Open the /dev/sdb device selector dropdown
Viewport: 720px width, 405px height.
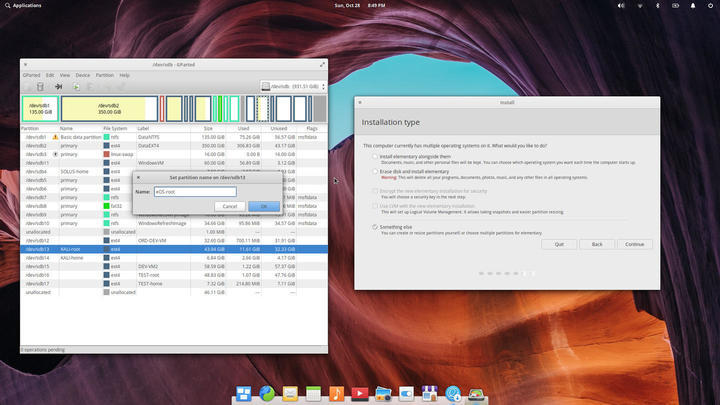tap(293, 86)
